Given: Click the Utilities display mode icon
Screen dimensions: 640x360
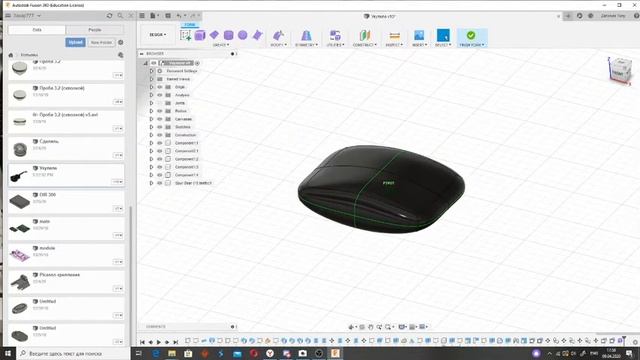Looking at the screenshot, I should 335,35.
